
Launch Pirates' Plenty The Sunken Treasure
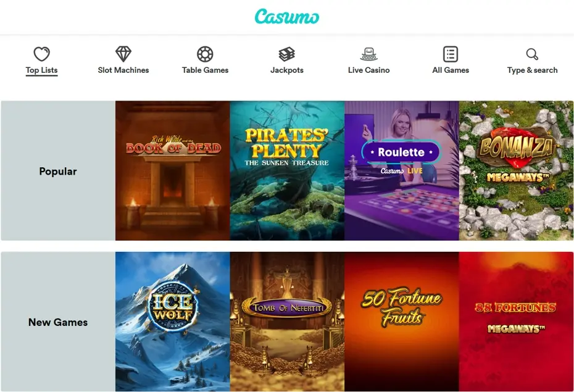(287, 170)
